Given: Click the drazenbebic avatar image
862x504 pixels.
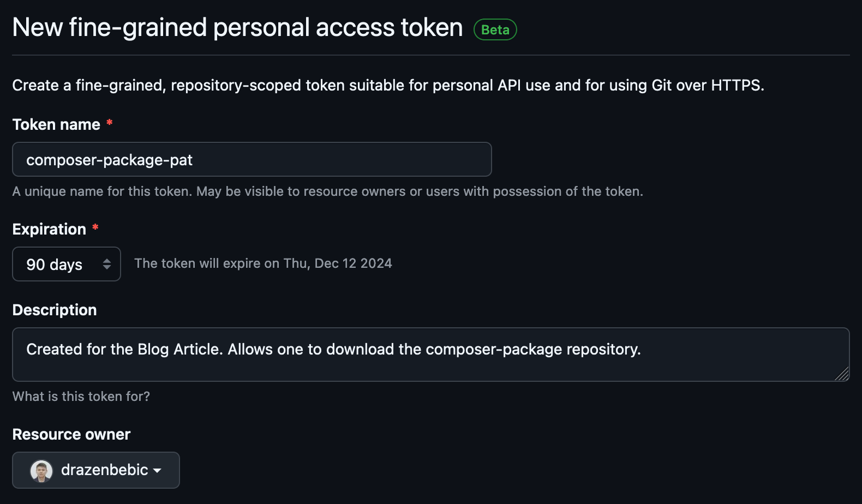Looking at the screenshot, I should coord(41,471).
